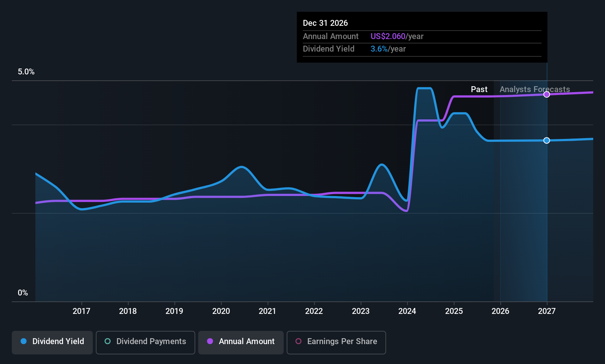Select the white marker on the Annual Amount line
This screenshot has height=364, width=605.
(x=546, y=94)
